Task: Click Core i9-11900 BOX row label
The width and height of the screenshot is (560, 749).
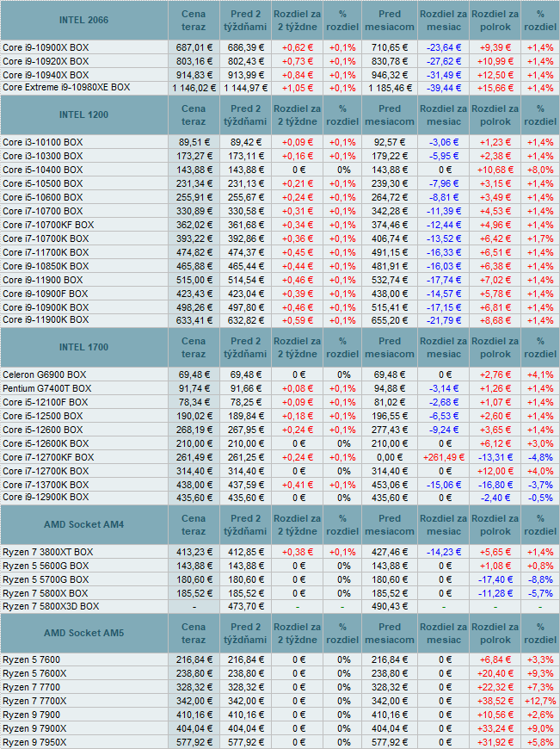Action: point(42,281)
